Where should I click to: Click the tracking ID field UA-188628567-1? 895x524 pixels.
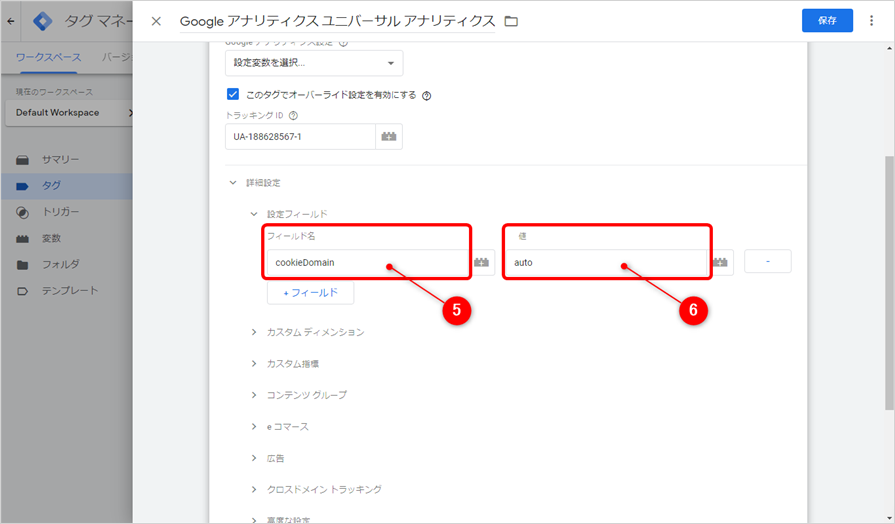[x=300, y=136]
